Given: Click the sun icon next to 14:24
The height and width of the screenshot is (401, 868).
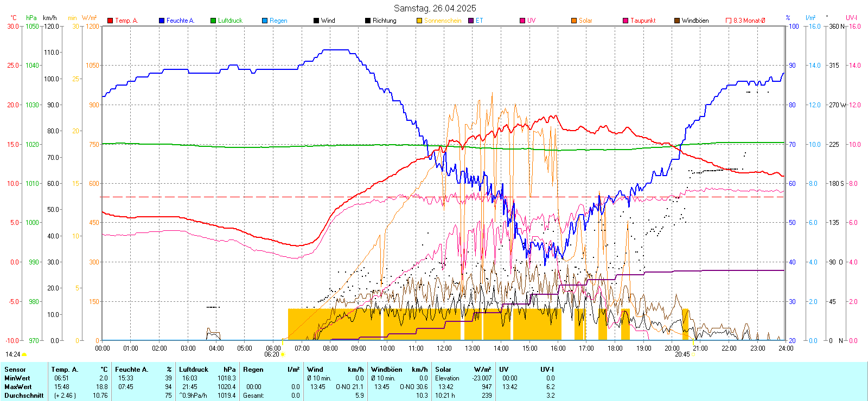Looking at the screenshot, I should (x=24, y=354).
